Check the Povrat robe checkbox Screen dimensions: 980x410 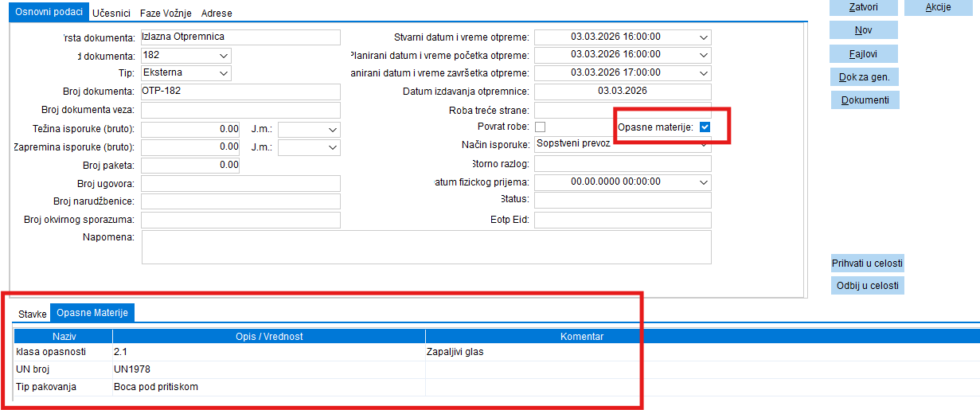point(541,127)
